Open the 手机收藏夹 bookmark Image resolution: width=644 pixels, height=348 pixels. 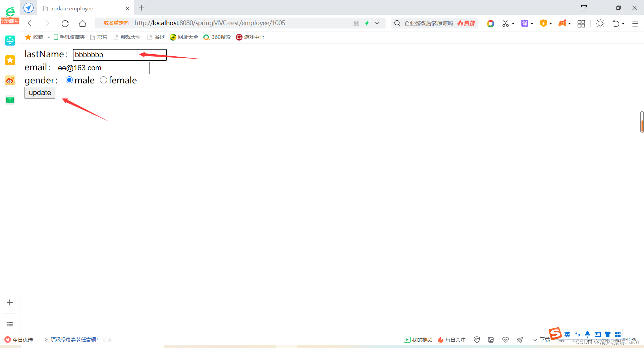pyautogui.click(x=69, y=37)
